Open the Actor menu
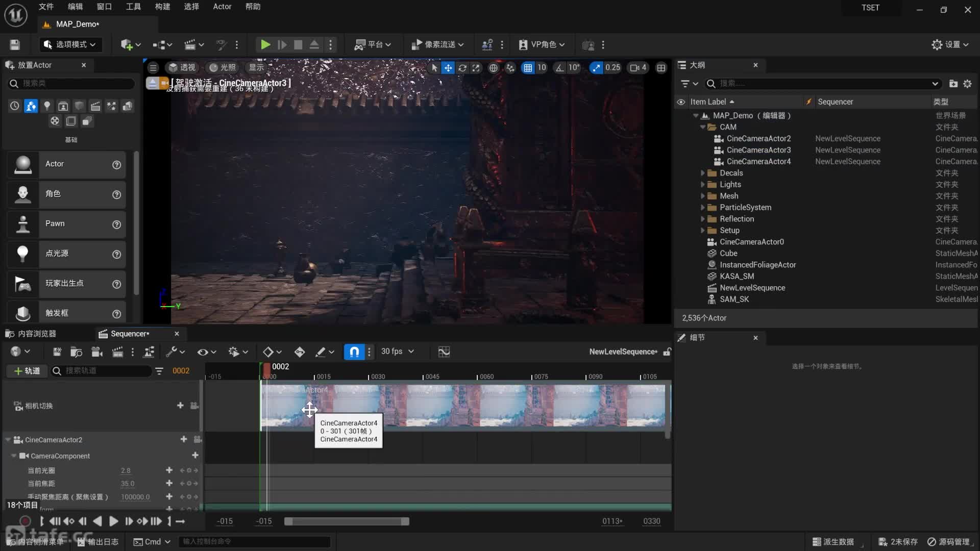Viewport: 980px width, 551px height. click(222, 7)
